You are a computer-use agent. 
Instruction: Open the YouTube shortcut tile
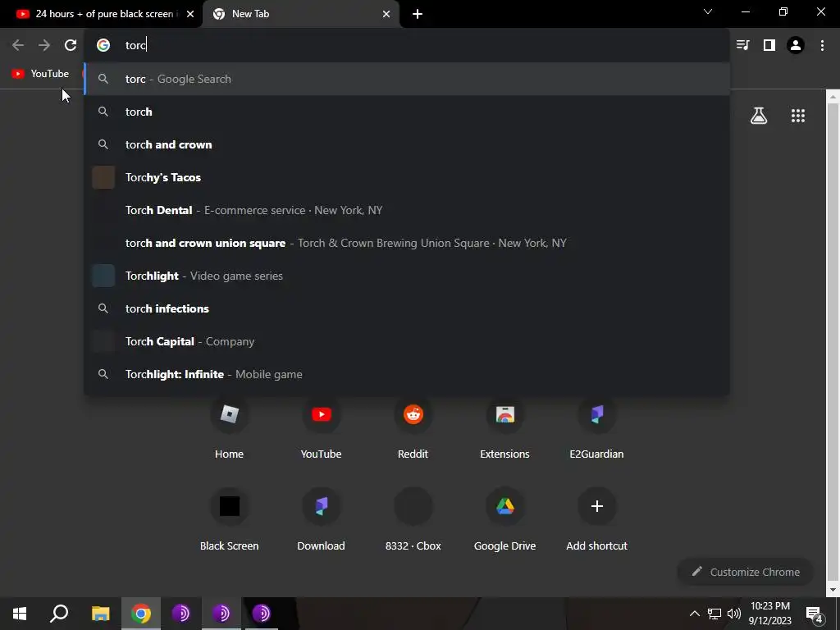pos(321,428)
